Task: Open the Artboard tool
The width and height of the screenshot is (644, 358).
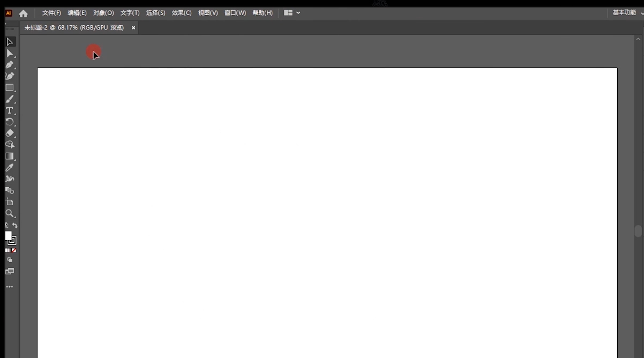Action: point(9,202)
